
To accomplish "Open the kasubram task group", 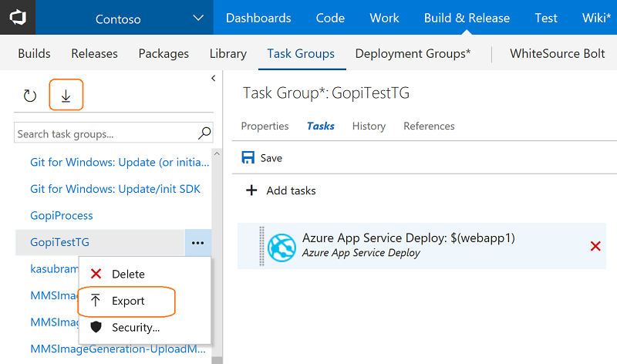I will pyautogui.click(x=54, y=269).
